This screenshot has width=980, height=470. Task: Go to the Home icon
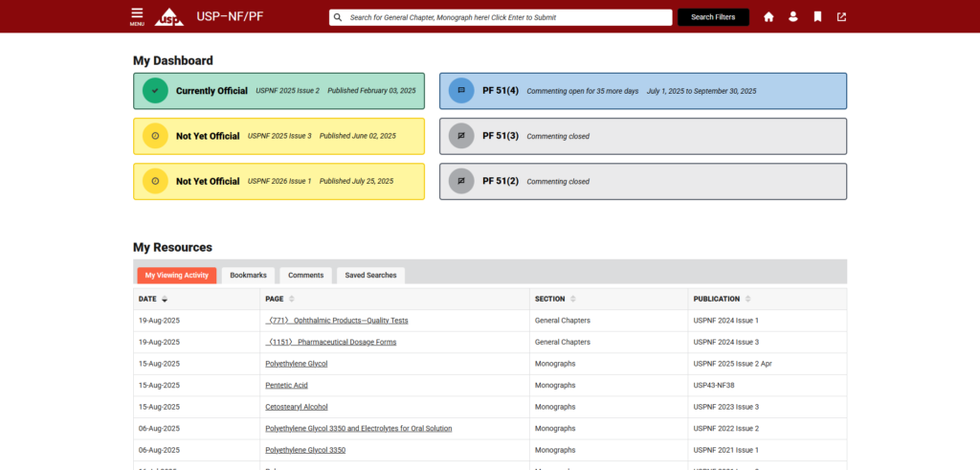[768, 17]
